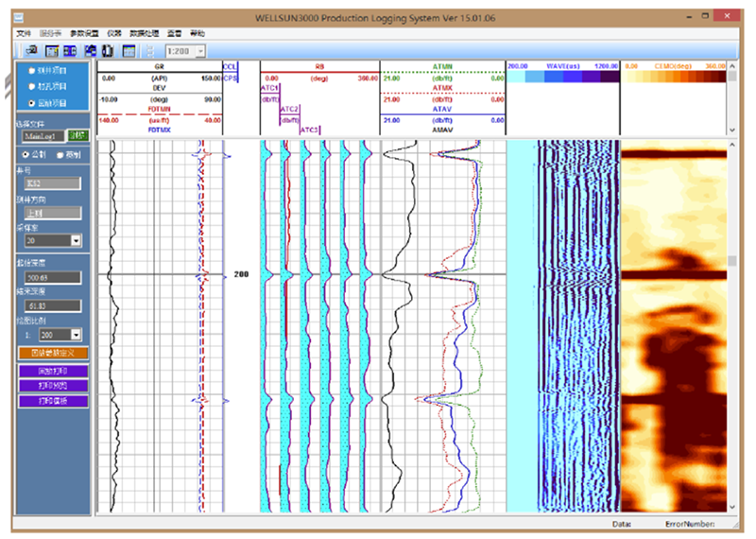Click the 测井方向 field showing 上测
Viewport: 756px width, 539px height.
click(52, 214)
